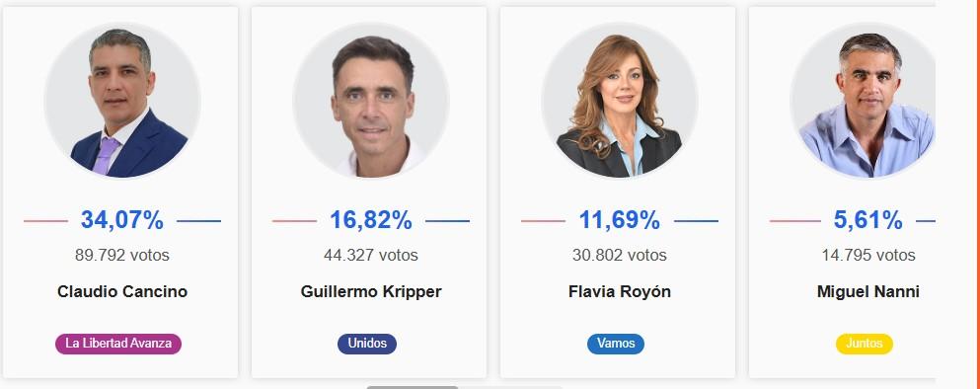This screenshot has height=389, width=980.
Task: Open the Claudio Cancino name link
Action: pos(122,292)
